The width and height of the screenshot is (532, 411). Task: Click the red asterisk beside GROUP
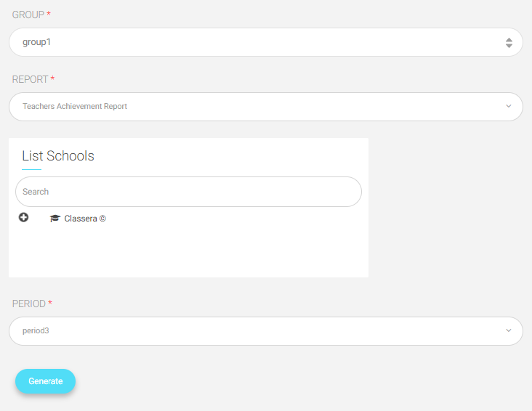pyautogui.click(x=49, y=14)
